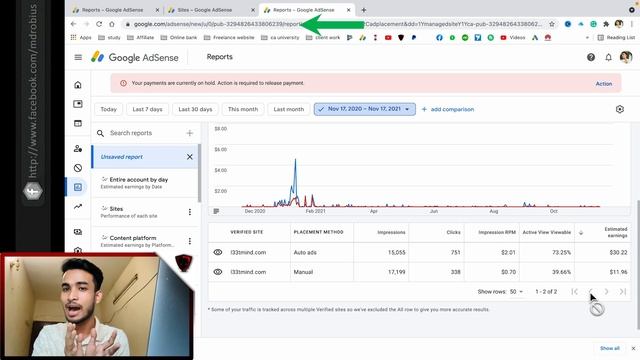Close the Unsaved report entry

[x=189, y=157]
